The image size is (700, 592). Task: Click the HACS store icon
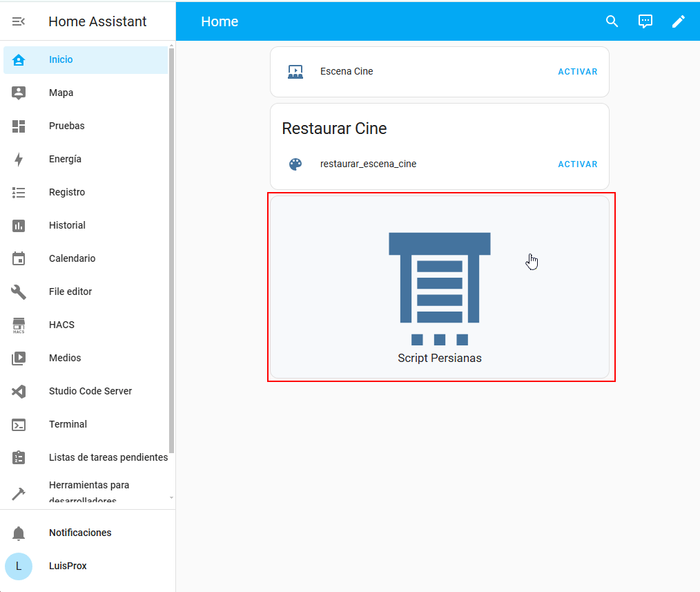pos(19,325)
